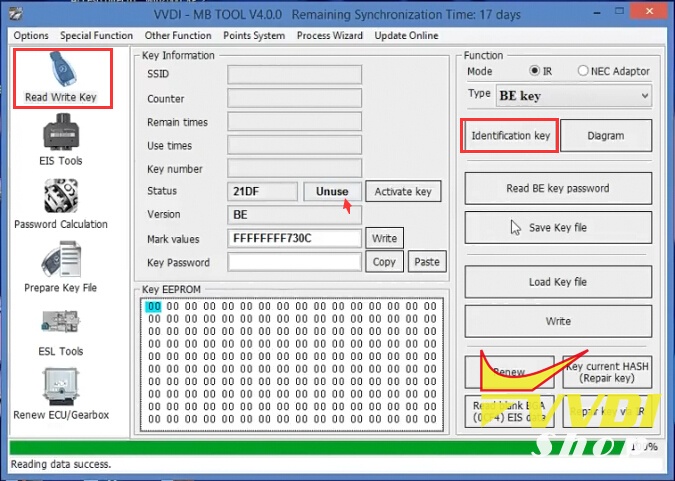Screen dimensions: 675x481
Task: Click the Identification key button
Action: [x=510, y=136]
